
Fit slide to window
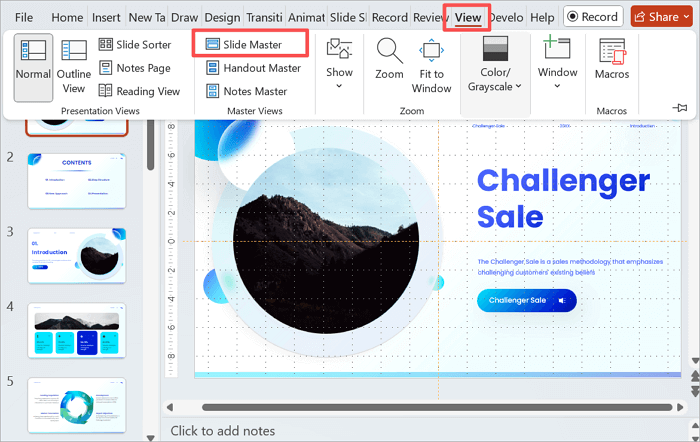pyautogui.click(x=431, y=66)
